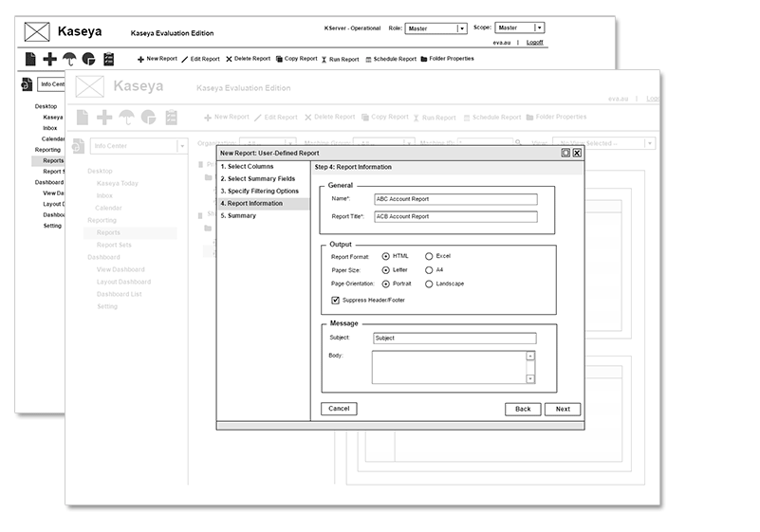
Task: Select View Dashboard in dimmed navigation
Action: (120, 269)
